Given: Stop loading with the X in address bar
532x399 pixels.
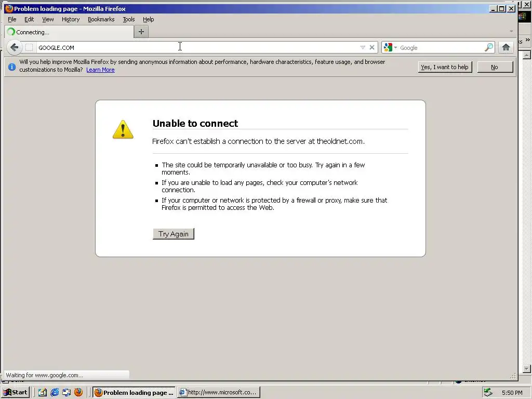Looking at the screenshot, I should 372,47.
